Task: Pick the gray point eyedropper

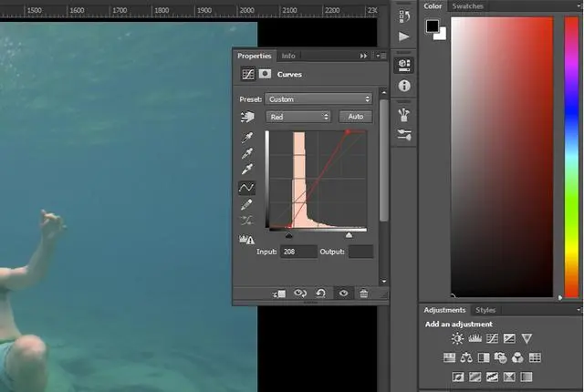Action: (x=247, y=153)
